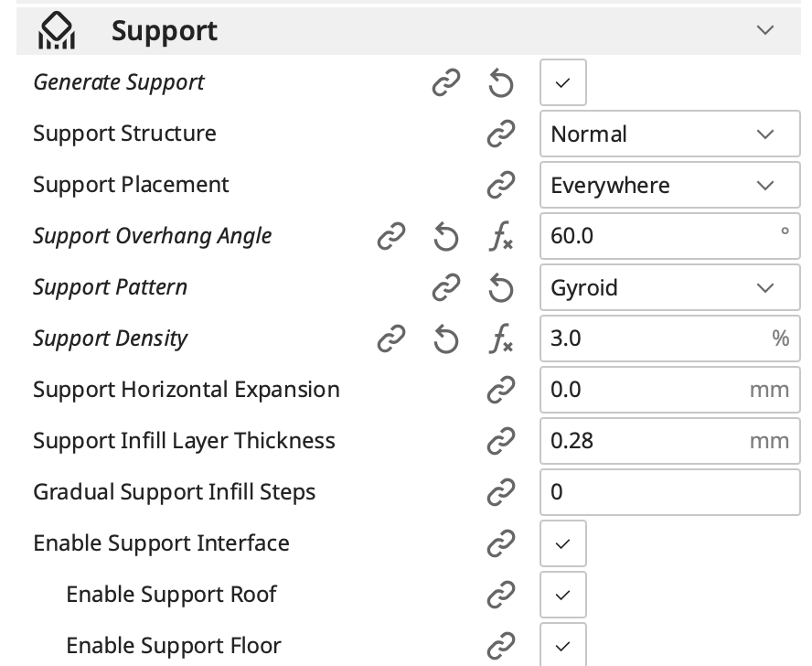Image resolution: width=812 pixels, height=666 pixels.
Task: Click the Gradual Support Infill Steps field
Action: pyautogui.click(x=669, y=493)
